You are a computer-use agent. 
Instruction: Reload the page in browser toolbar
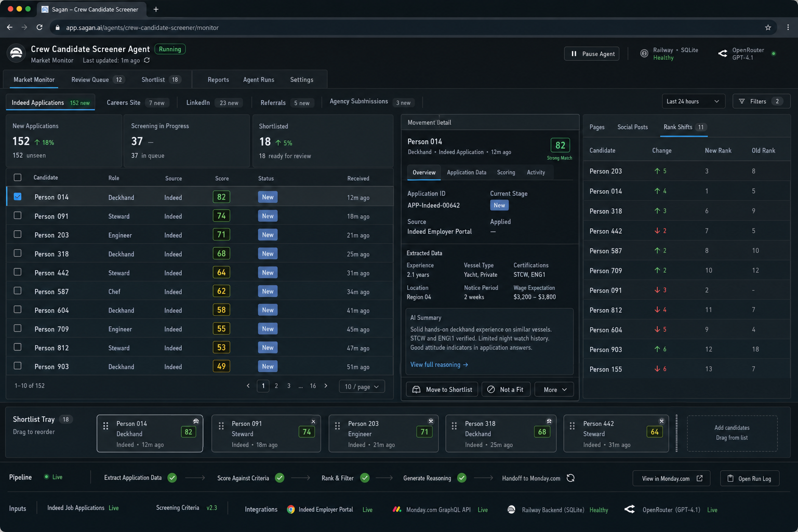tap(39, 28)
